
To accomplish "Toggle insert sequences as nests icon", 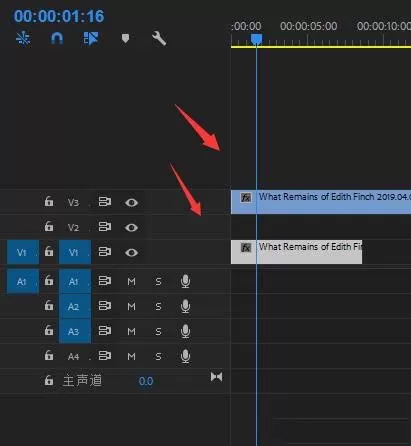I will coord(23,38).
